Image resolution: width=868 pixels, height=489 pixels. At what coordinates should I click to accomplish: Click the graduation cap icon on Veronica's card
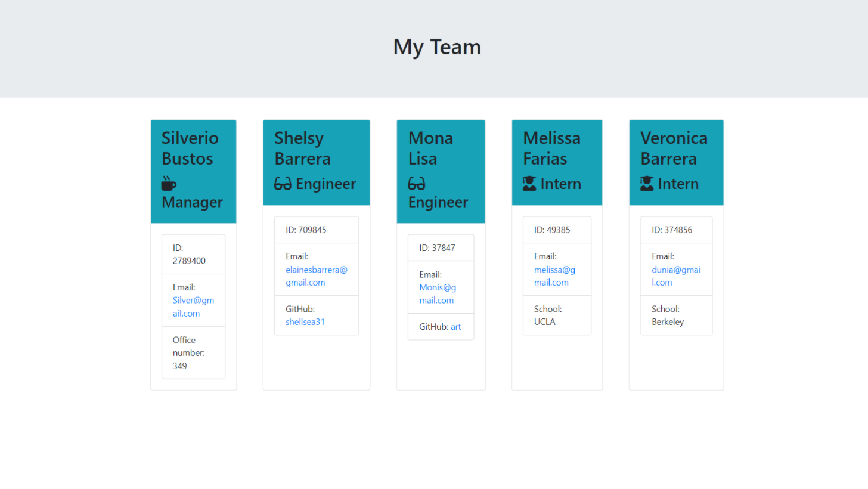coord(647,184)
